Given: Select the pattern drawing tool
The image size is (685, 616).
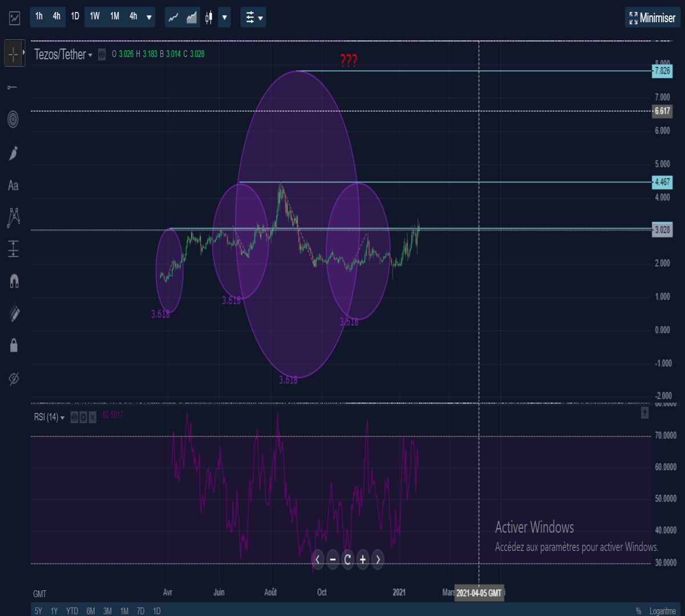Looking at the screenshot, I should pos(13,217).
